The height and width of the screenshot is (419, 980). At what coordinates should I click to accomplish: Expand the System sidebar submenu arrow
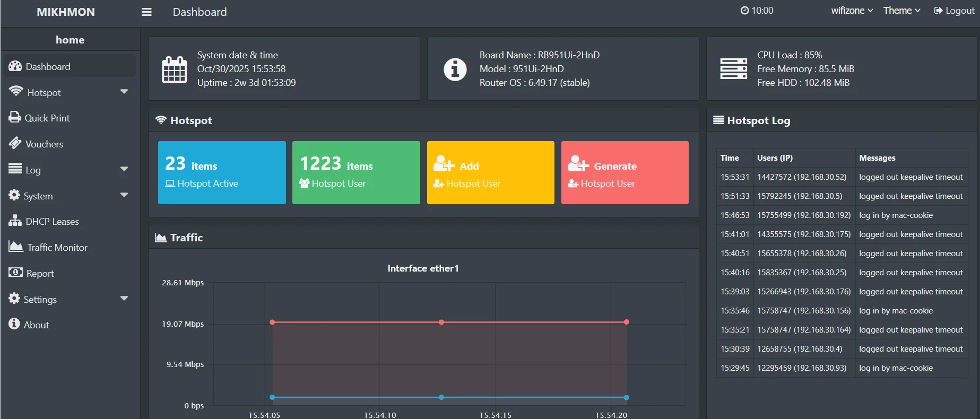(x=124, y=195)
